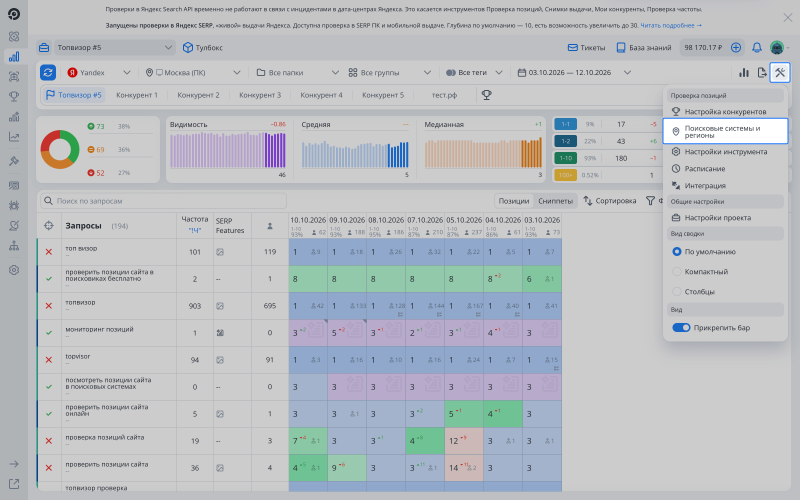This screenshot has width=800, height=500.
Task: Open the Все папки dropdown
Action: (x=297, y=72)
